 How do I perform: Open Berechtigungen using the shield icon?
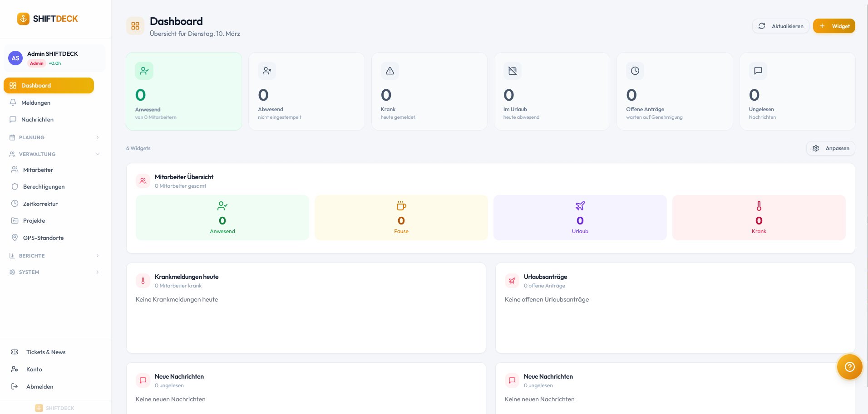click(x=14, y=186)
